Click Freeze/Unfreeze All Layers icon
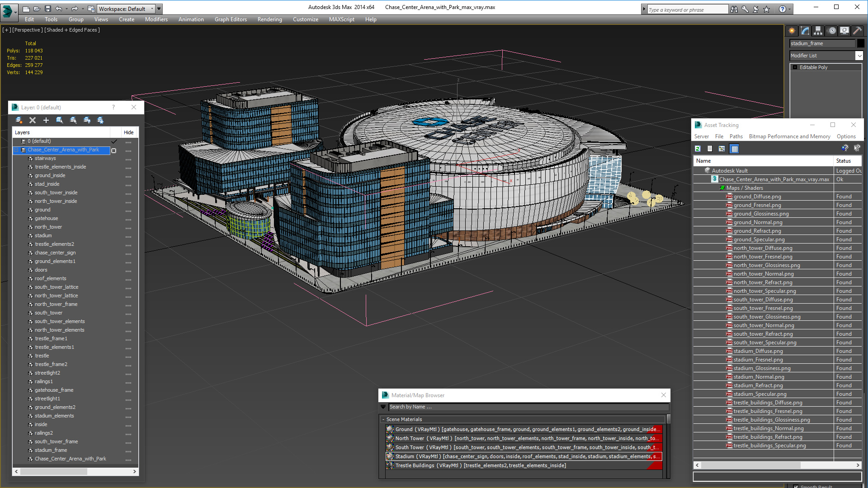This screenshot has width=868, height=488. pyautogui.click(x=100, y=120)
